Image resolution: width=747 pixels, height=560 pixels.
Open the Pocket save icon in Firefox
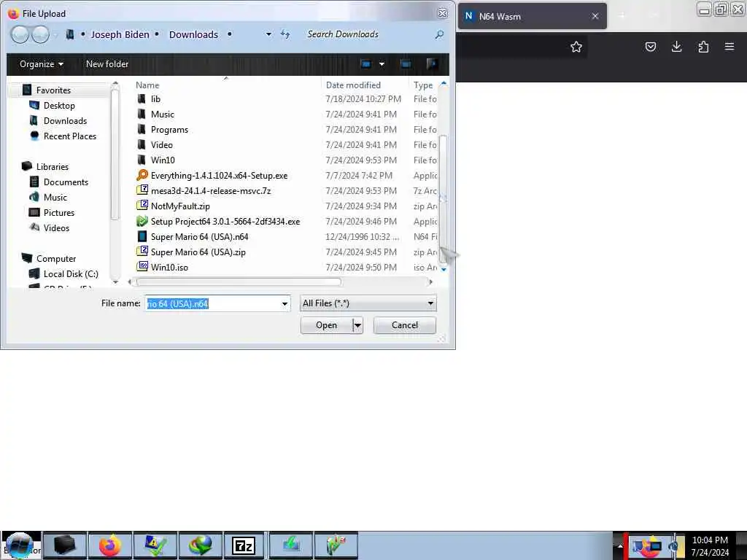click(x=650, y=47)
